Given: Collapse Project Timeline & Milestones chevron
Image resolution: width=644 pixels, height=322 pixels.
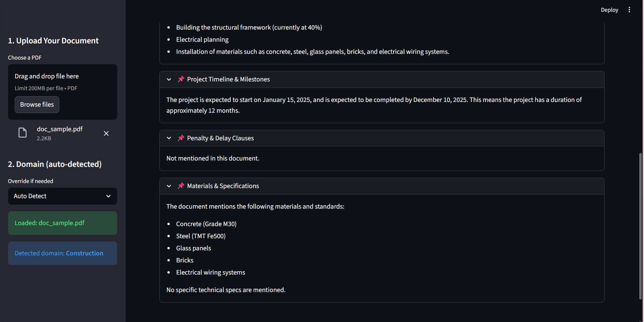Looking at the screenshot, I should pos(169,79).
